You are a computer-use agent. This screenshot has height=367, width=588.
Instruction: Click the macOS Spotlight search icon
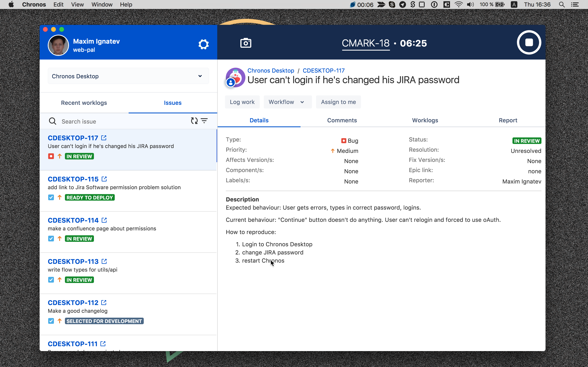click(x=561, y=5)
